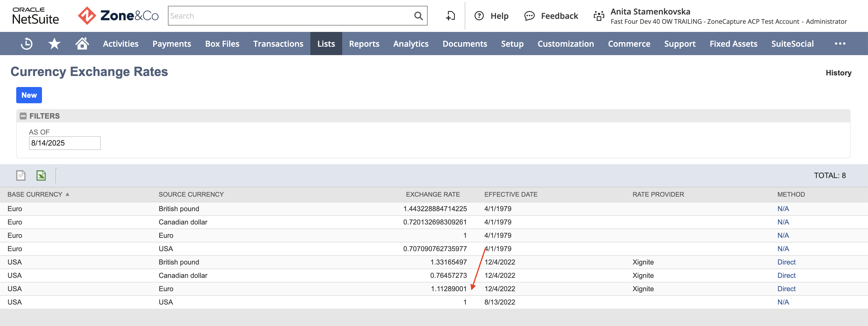This screenshot has height=326, width=868.
Task: Open the change role icon by the username
Action: point(599,16)
